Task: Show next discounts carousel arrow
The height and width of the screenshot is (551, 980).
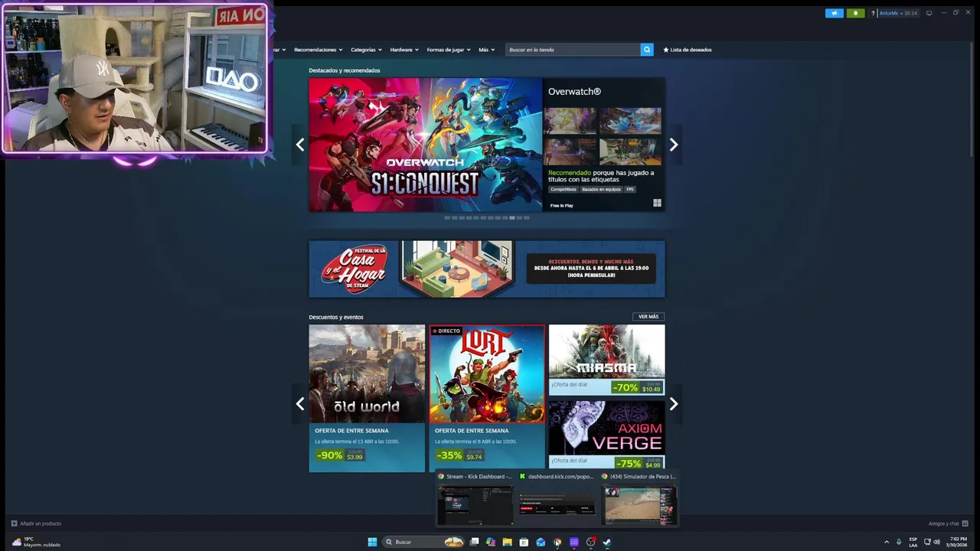Action: 674,404
